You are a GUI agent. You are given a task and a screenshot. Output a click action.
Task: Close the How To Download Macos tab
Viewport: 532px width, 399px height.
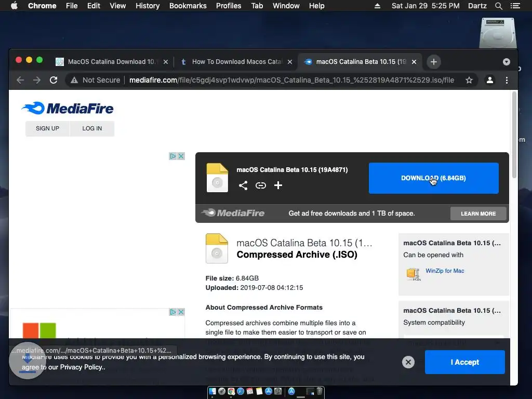coord(290,62)
